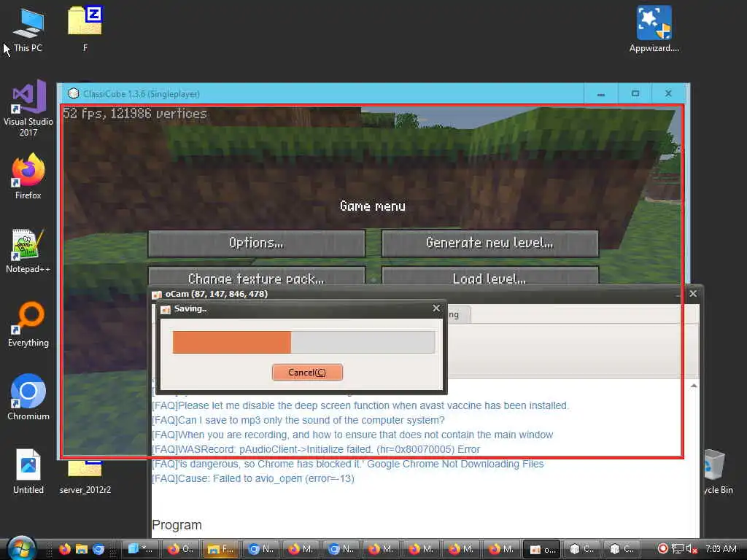Click the oCam scrollbar up arrow

click(x=694, y=386)
